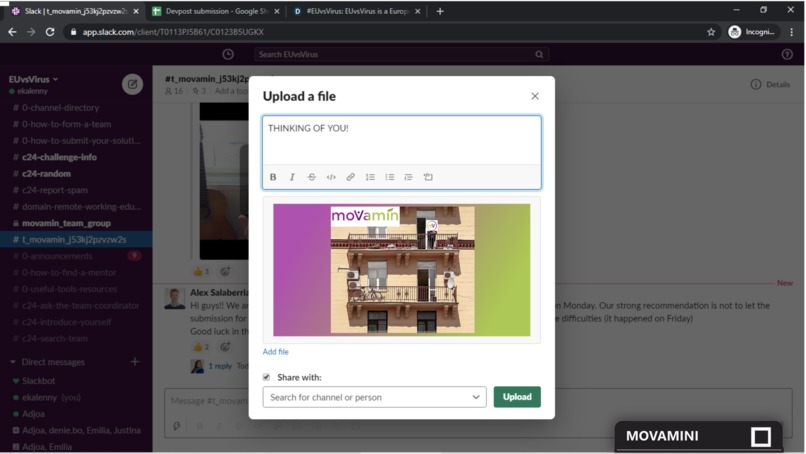The height and width of the screenshot is (454, 806).
Task: Collapse the Direct messages section
Action: coord(13,362)
